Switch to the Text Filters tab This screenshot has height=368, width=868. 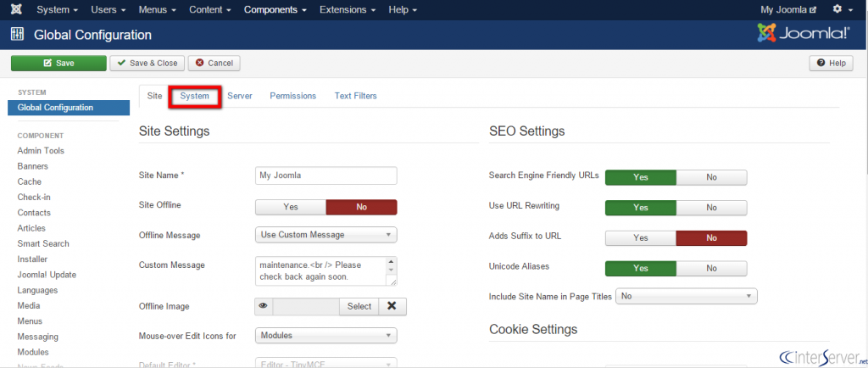click(355, 96)
